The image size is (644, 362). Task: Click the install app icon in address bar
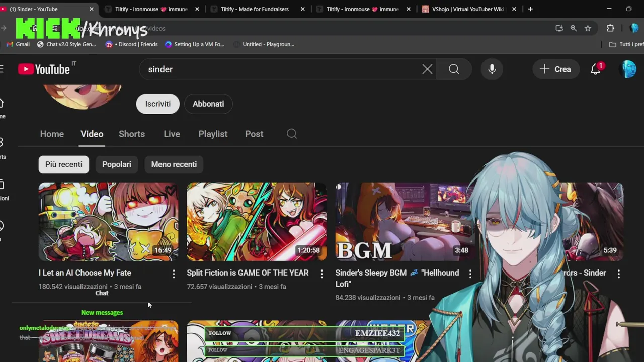[x=559, y=28]
